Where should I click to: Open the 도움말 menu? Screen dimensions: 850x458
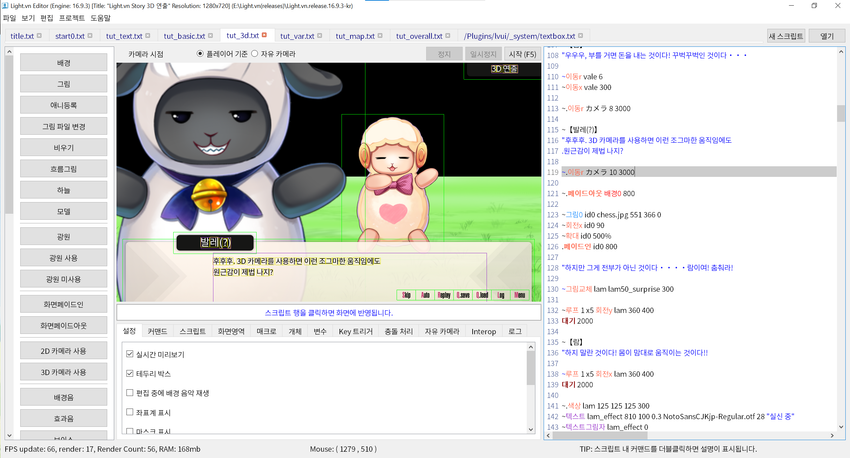coord(100,18)
